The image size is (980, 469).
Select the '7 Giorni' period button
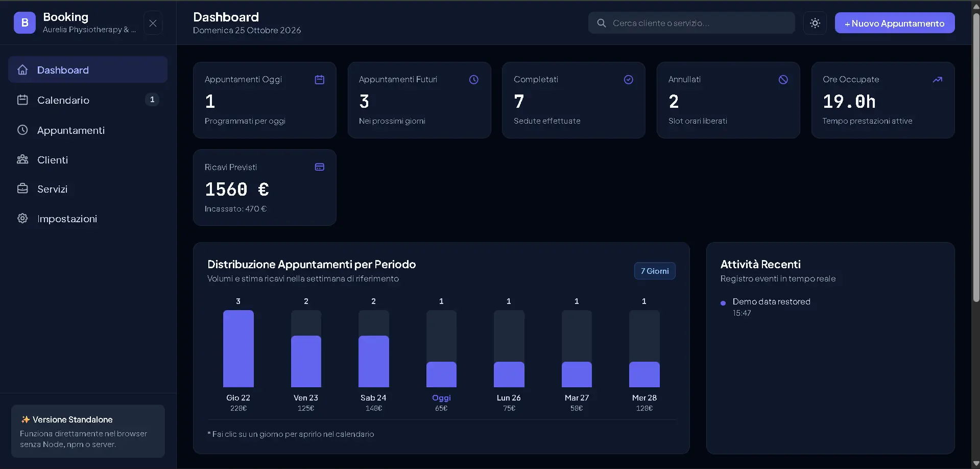655,271
